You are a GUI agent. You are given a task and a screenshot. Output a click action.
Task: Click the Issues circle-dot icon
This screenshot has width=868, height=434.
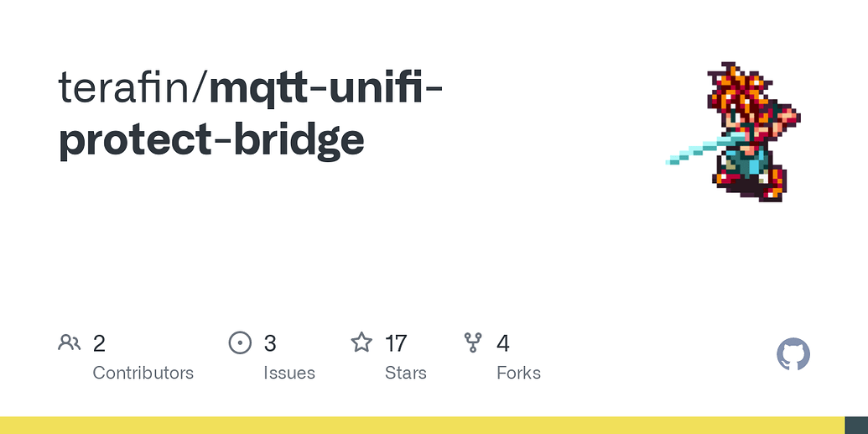240,342
